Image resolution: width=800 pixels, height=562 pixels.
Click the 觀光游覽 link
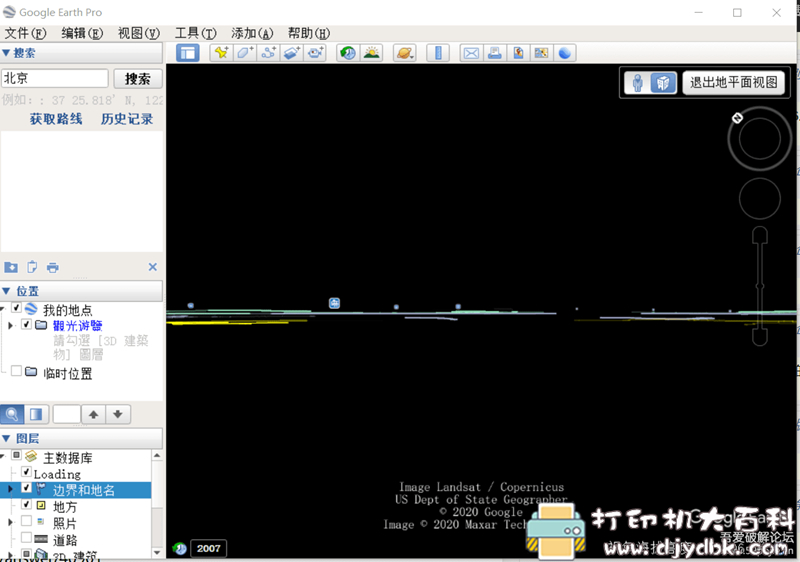point(78,325)
